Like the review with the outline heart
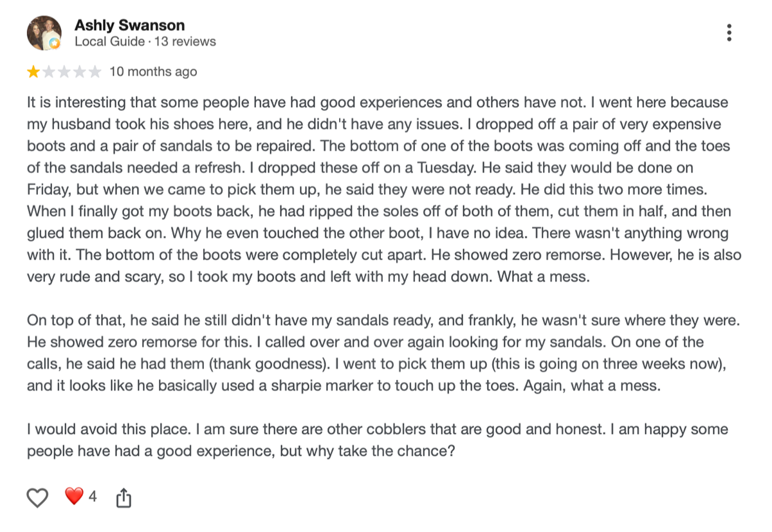Viewport: 772px width, 532px height. coord(38,497)
